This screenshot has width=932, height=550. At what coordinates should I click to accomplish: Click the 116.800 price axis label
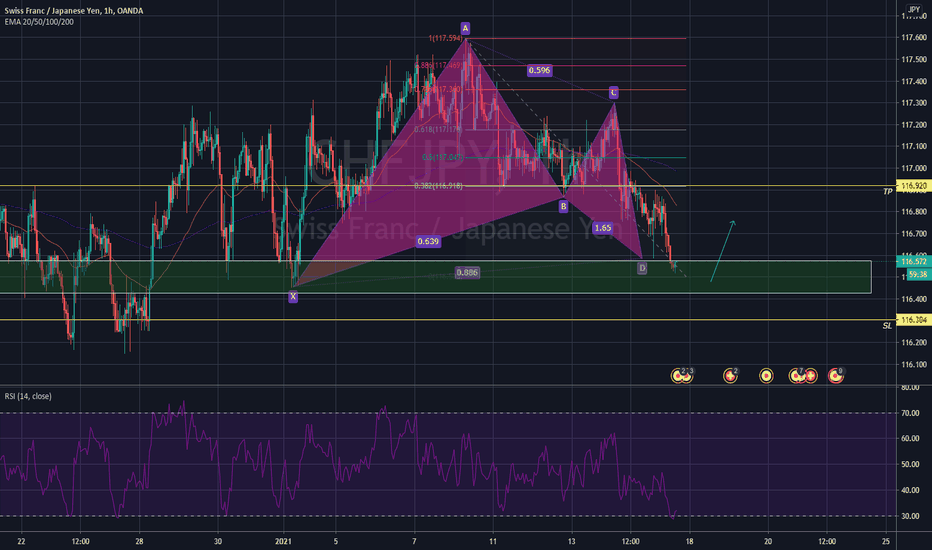click(x=914, y=212)
